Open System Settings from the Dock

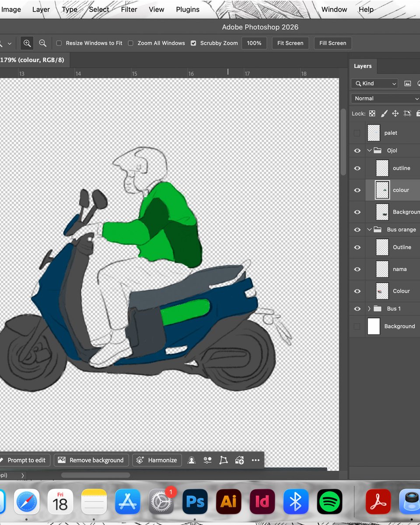(161, 501)
